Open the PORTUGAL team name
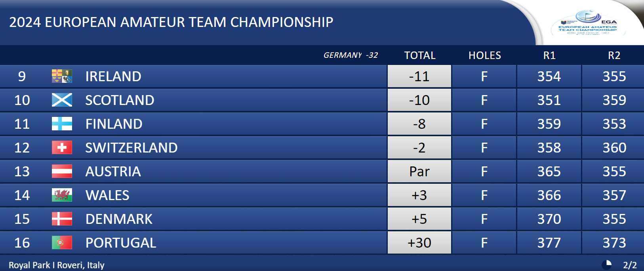 (x=121, y=243)
